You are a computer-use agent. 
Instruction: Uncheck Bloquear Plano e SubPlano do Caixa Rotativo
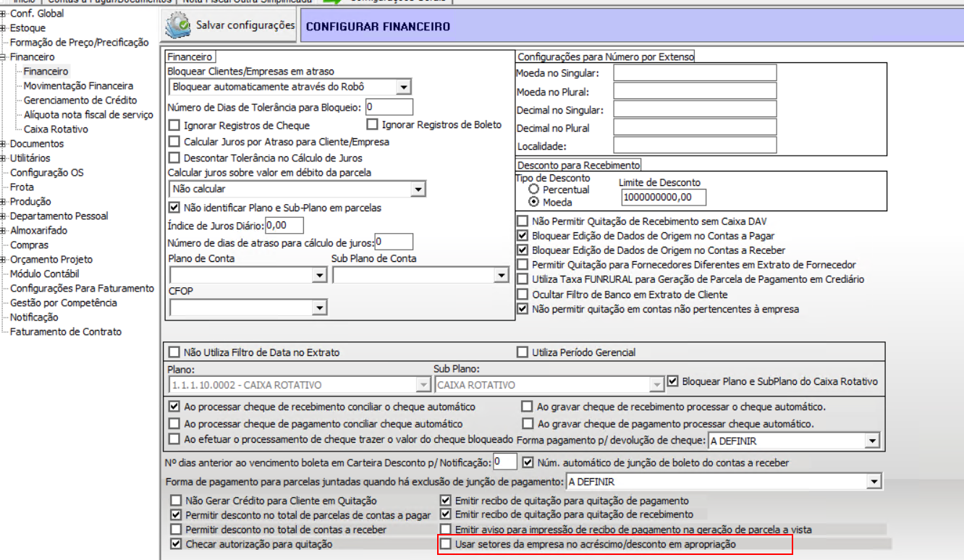tap(673, 381)
